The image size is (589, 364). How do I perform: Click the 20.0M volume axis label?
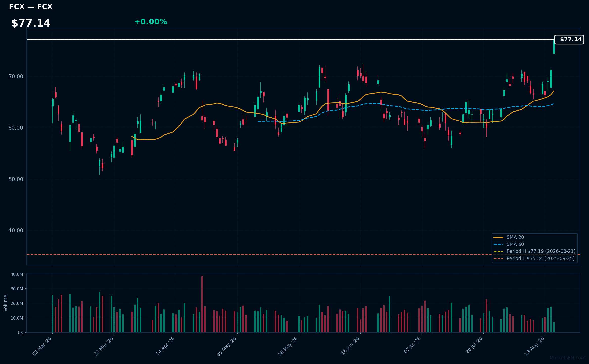[17, 303]
